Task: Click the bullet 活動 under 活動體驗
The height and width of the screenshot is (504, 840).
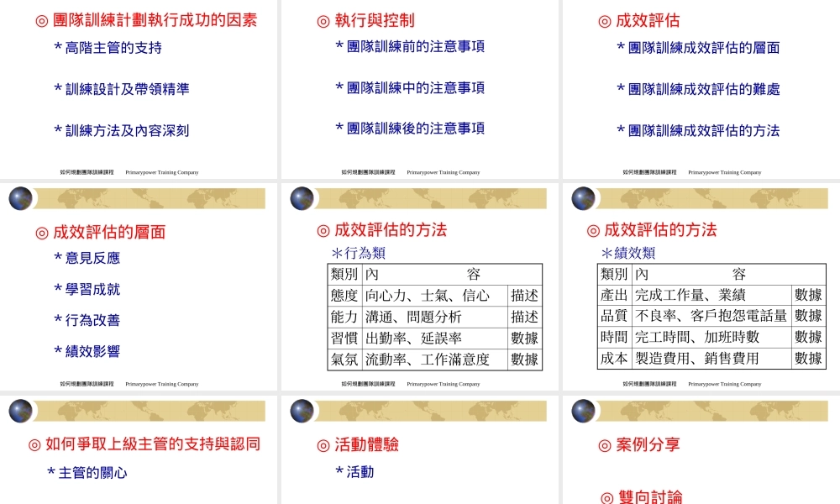Action: coord(354,472)
